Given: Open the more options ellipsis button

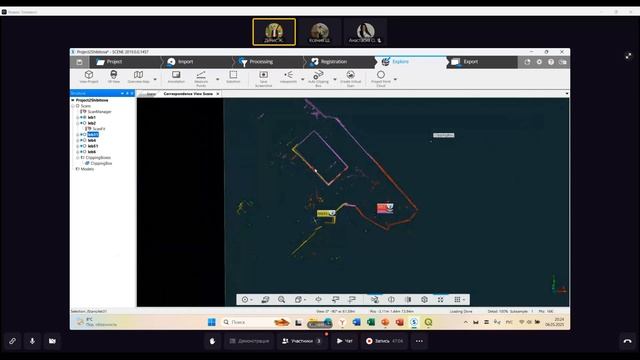Looking at the screenshot, I should pos(419,341).
